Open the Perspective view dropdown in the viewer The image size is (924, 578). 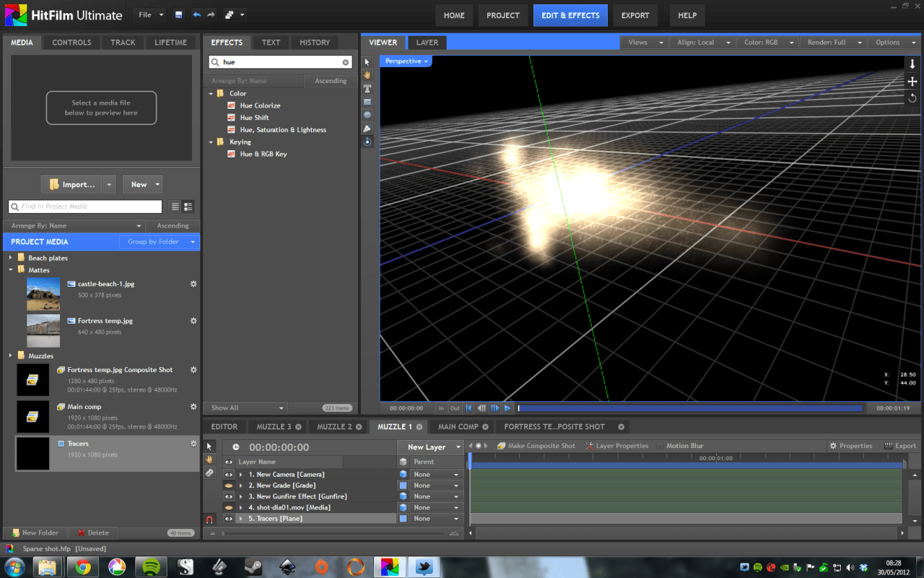tap(405, 61)
